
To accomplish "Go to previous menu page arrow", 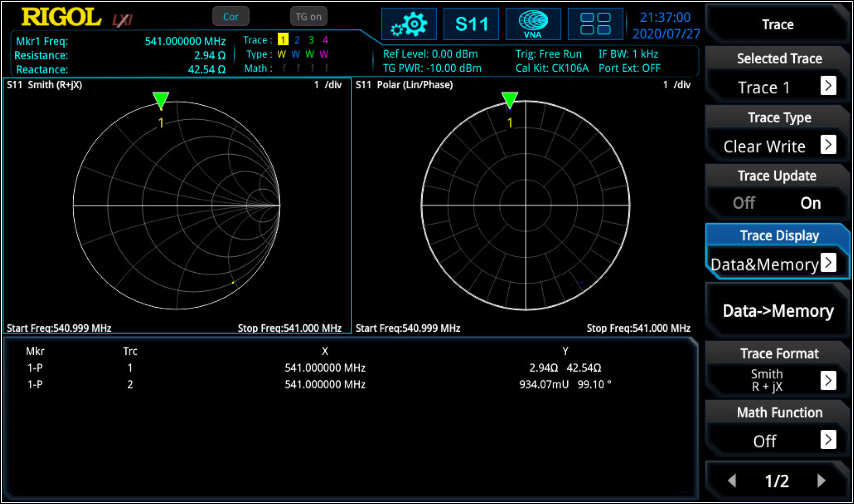I will pos(732,481).
